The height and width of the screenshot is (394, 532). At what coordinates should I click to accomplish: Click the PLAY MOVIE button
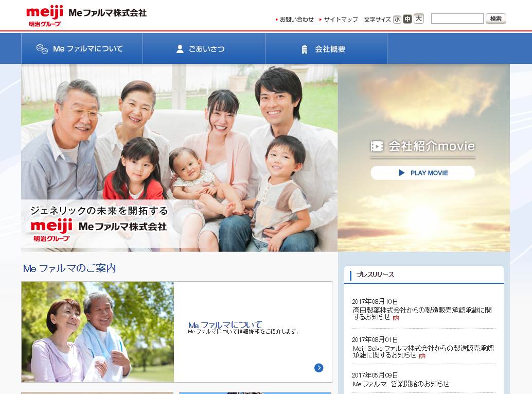[x=423, y=173]
